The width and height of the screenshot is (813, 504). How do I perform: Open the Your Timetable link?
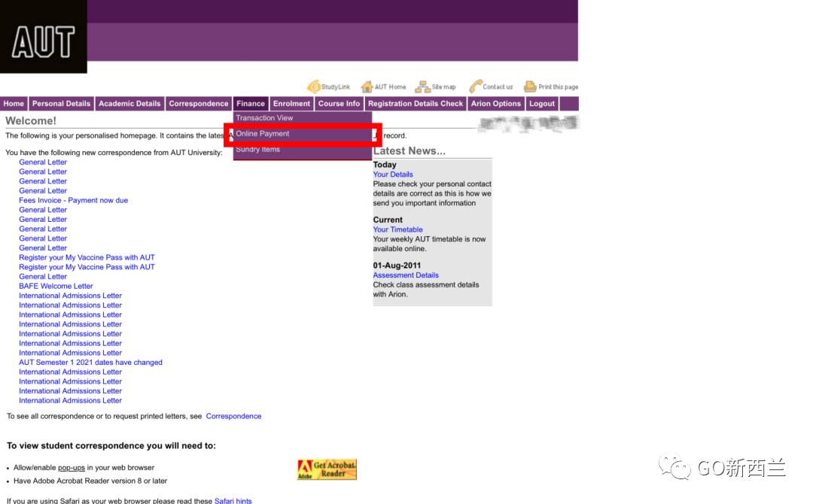[x=397, y=229]
